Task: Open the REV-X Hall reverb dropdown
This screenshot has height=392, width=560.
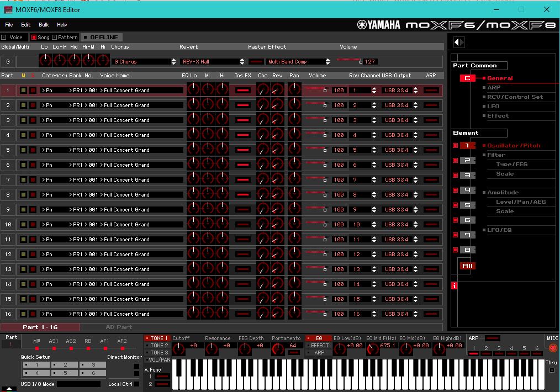Action: click(x=213, y=61)
